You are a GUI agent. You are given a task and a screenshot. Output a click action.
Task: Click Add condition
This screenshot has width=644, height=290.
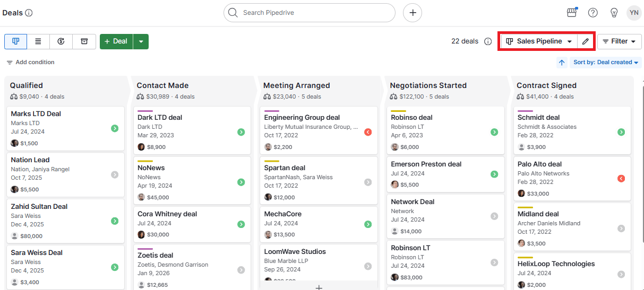tap(30, 63)
